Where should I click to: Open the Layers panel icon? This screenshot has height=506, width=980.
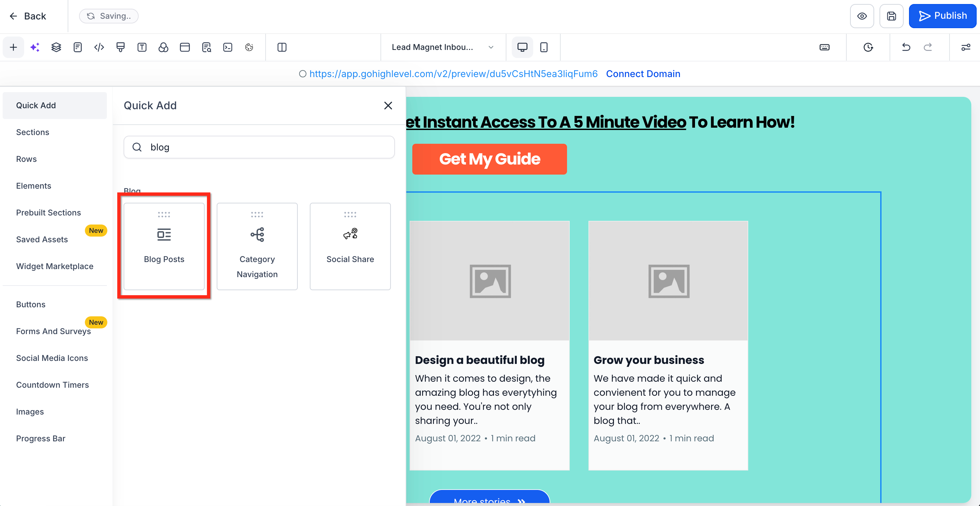tap(56, 47)
